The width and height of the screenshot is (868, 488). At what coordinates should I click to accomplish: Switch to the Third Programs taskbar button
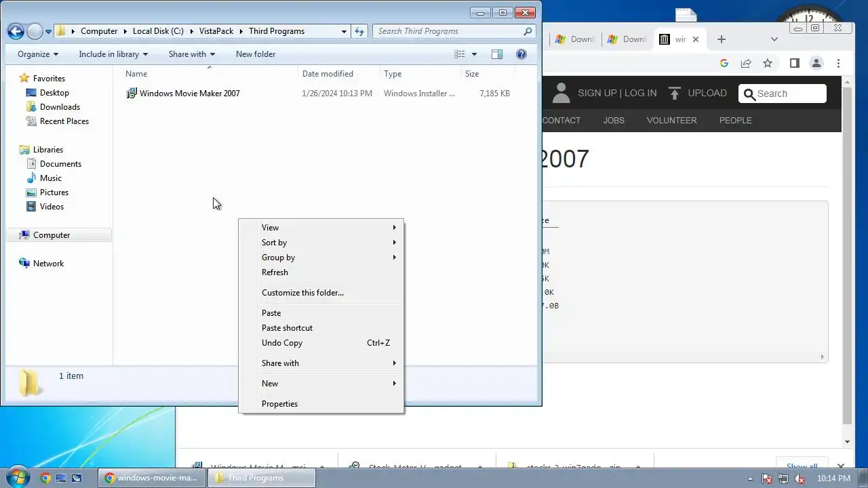[x=262, y=478]
